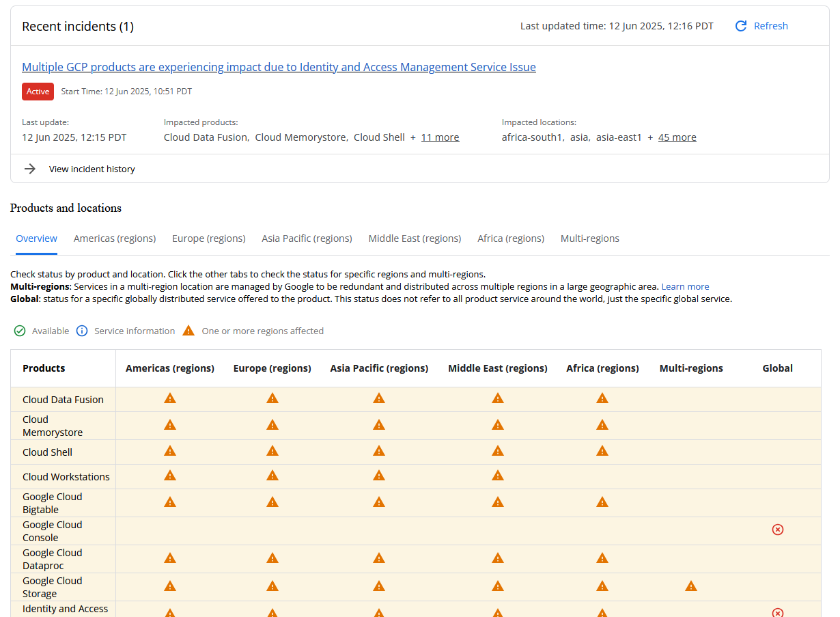The height and width of the screenshot is (617, 840).
Task: Click the Products column header
Action: pos(44,368)
